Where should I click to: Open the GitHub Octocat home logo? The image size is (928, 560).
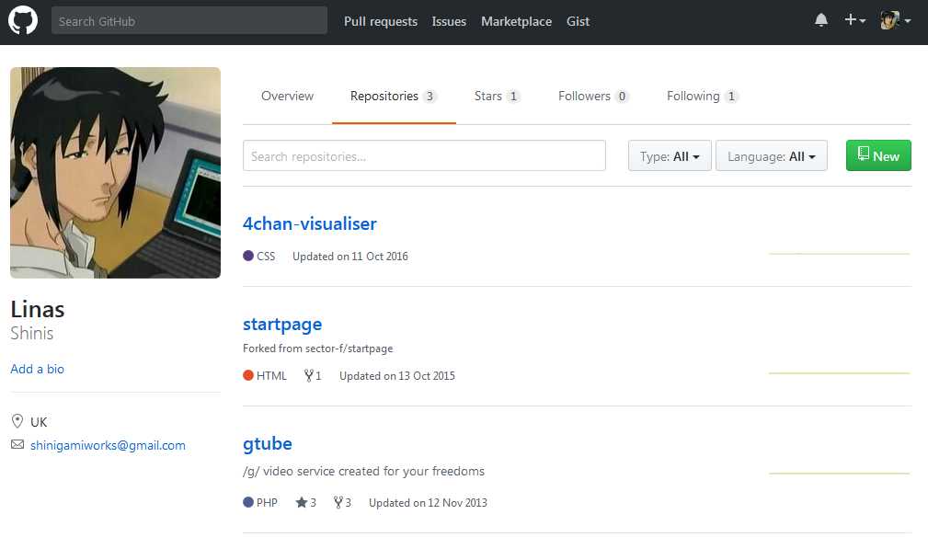coord(22,21)
